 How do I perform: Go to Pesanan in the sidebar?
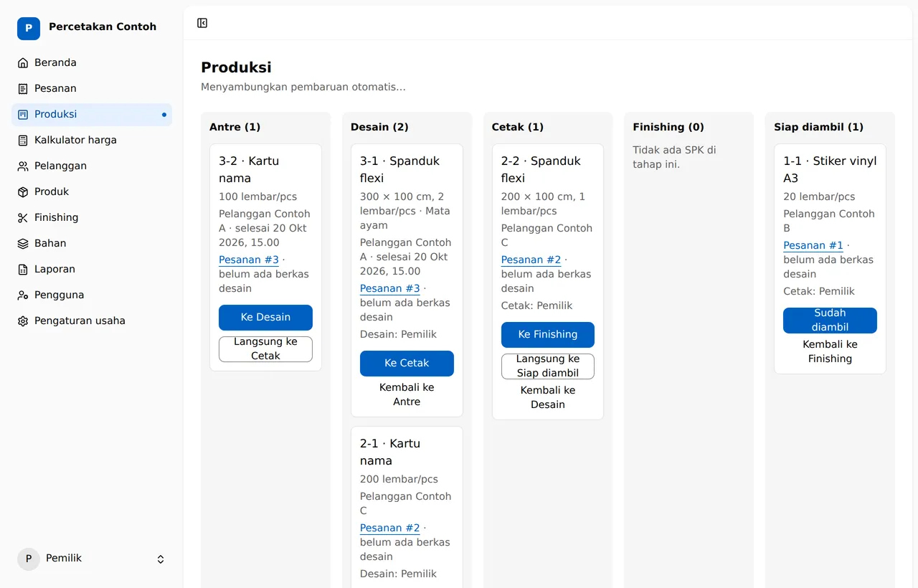(92, 88)
